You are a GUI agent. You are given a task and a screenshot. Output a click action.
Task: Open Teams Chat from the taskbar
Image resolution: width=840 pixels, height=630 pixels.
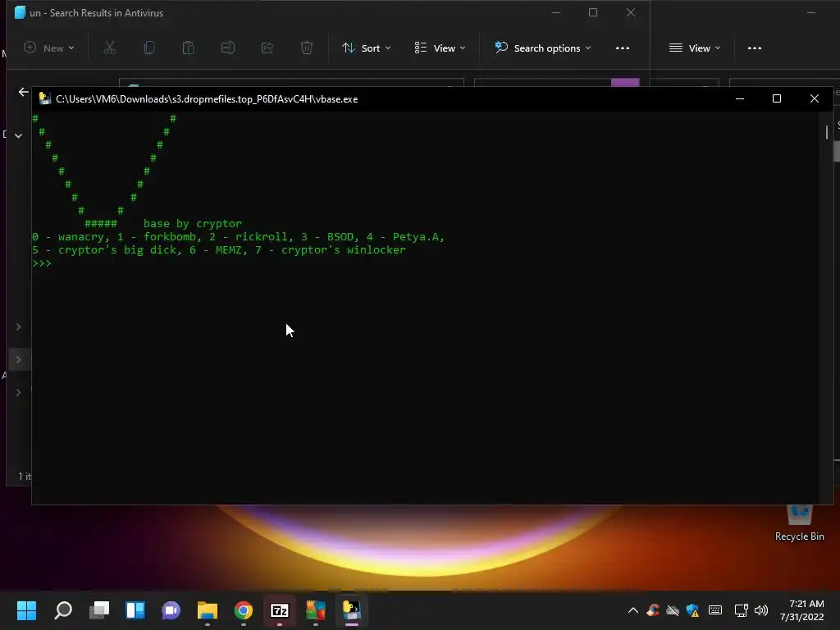coord(171,610)
